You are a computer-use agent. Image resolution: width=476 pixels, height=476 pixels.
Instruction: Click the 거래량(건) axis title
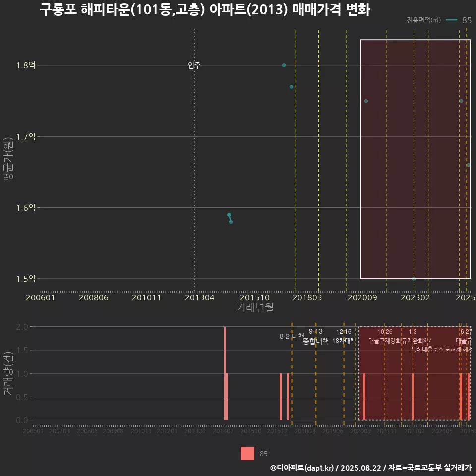click(8, 373)
